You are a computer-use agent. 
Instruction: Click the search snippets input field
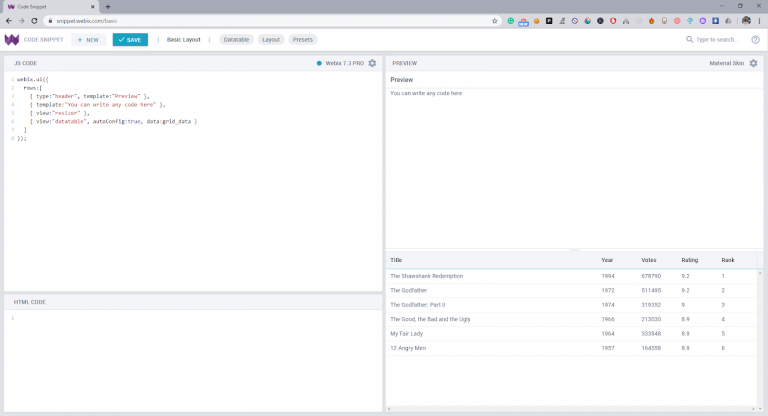click(714, 40)
